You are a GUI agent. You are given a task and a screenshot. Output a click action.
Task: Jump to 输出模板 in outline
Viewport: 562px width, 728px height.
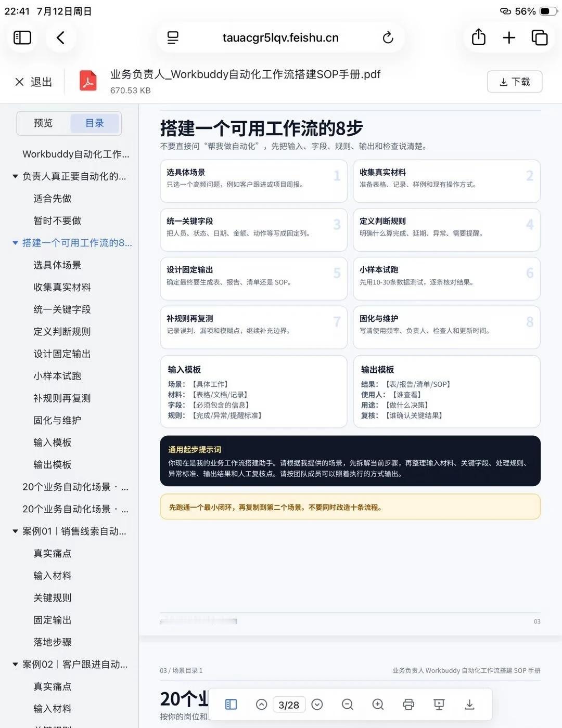53,464
